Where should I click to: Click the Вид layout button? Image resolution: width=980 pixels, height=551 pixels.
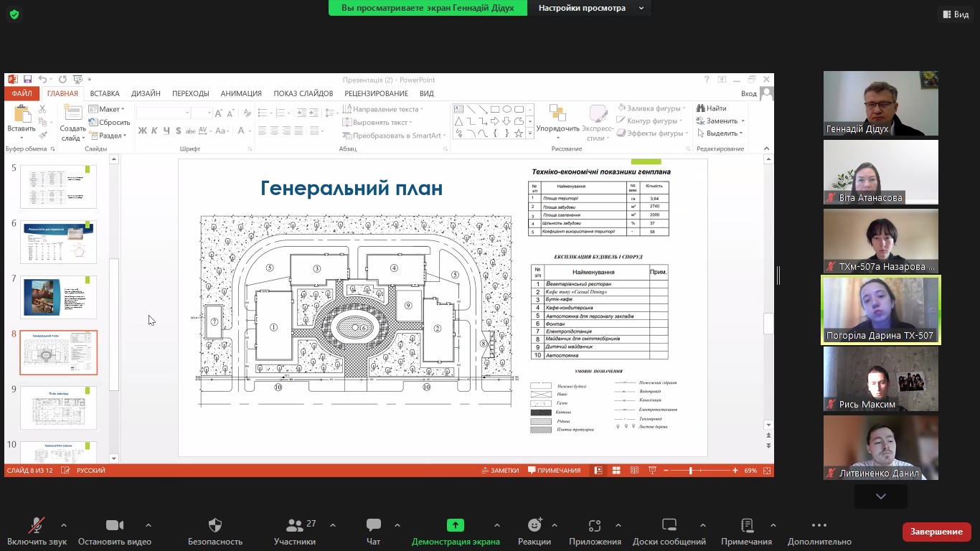[x=955, y=14]
